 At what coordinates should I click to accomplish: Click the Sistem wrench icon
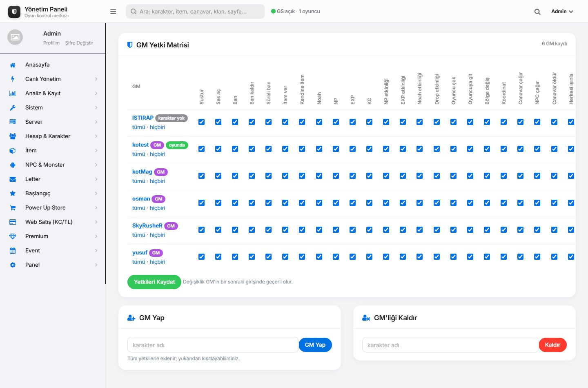(13, 108)
